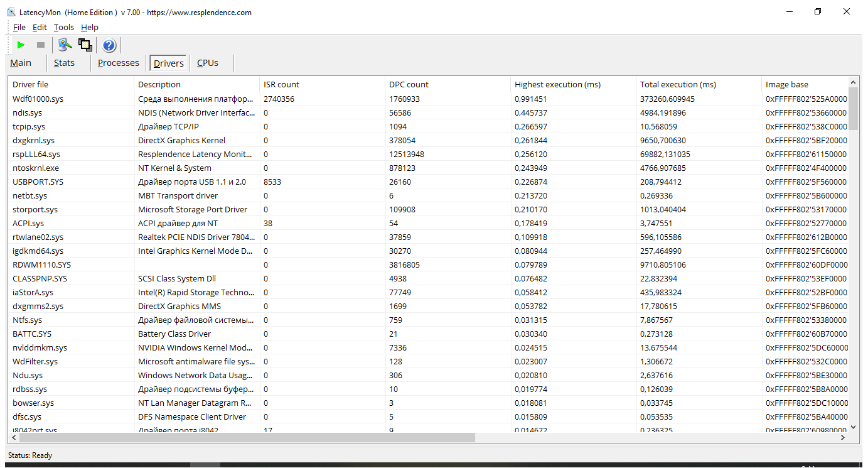Click the gray stop monitor icon
Image resolution: width=868 pixels, height=468 pixels.
41,45
